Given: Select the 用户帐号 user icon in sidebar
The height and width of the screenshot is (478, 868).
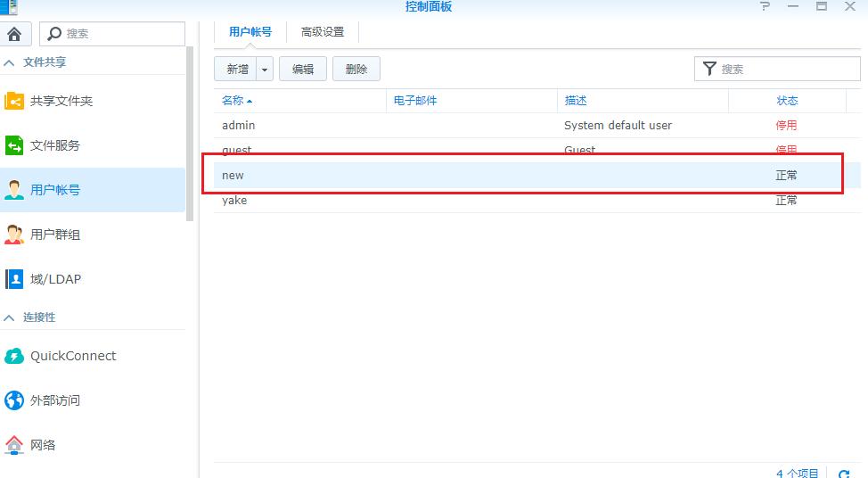Looking at the screenshot, I should (14, 190).
